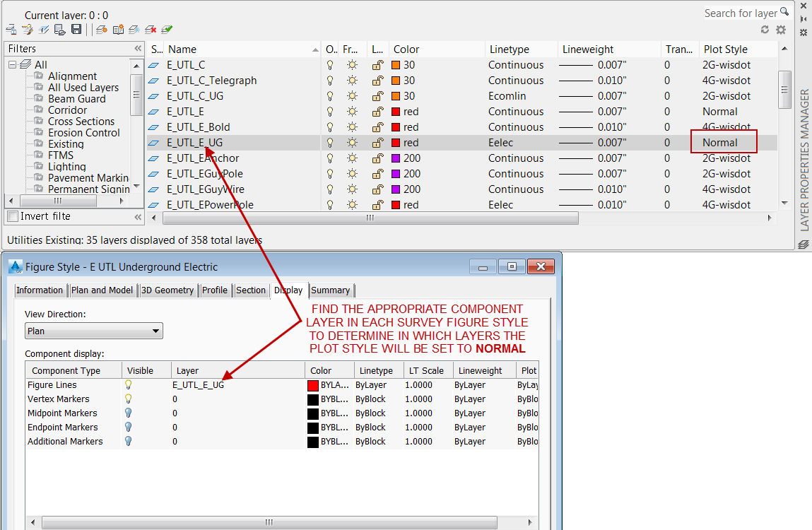Click the Refresh icon below the search box

click(765, 30)
